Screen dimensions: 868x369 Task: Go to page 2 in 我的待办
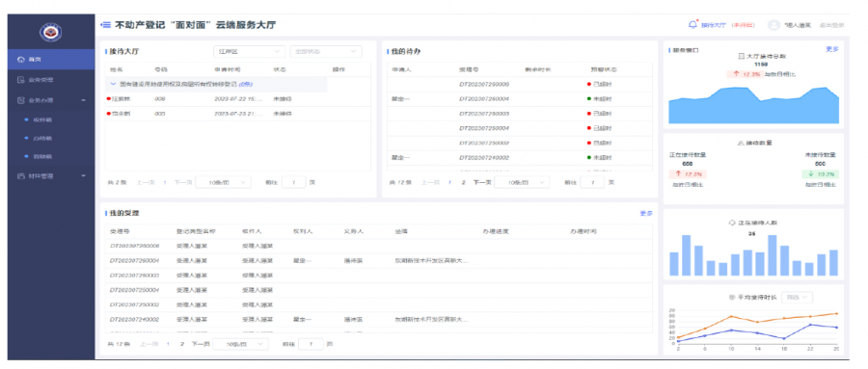coord(463,182)
